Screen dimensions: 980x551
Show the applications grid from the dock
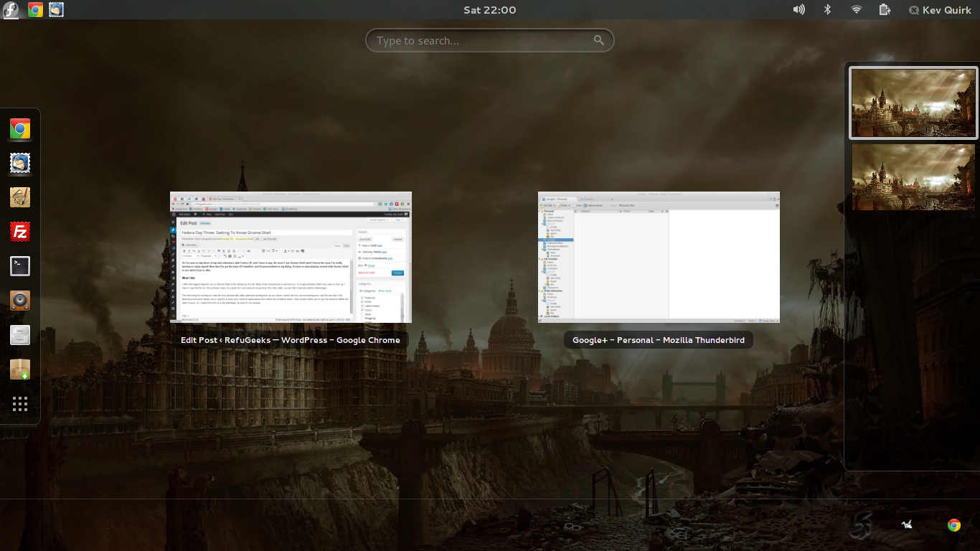tap(19, 404)
